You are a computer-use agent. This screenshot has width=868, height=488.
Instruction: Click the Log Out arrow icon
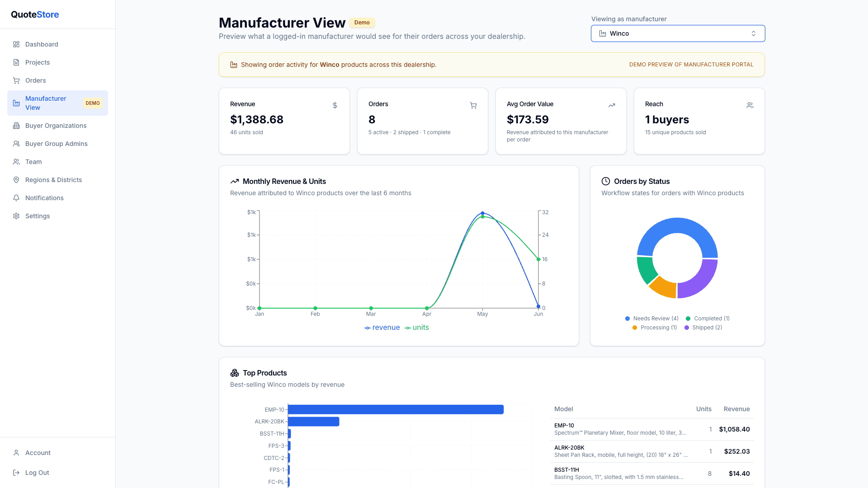click(16, 473)
